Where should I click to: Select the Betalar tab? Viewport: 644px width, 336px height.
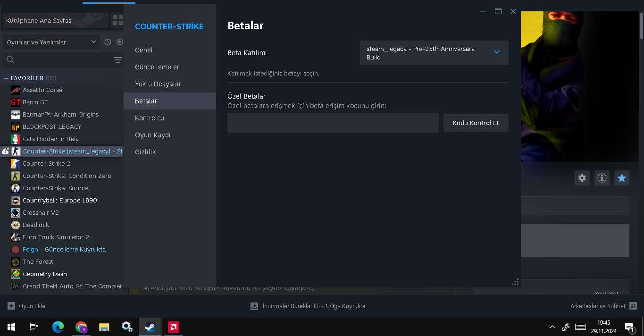point(170,101)
